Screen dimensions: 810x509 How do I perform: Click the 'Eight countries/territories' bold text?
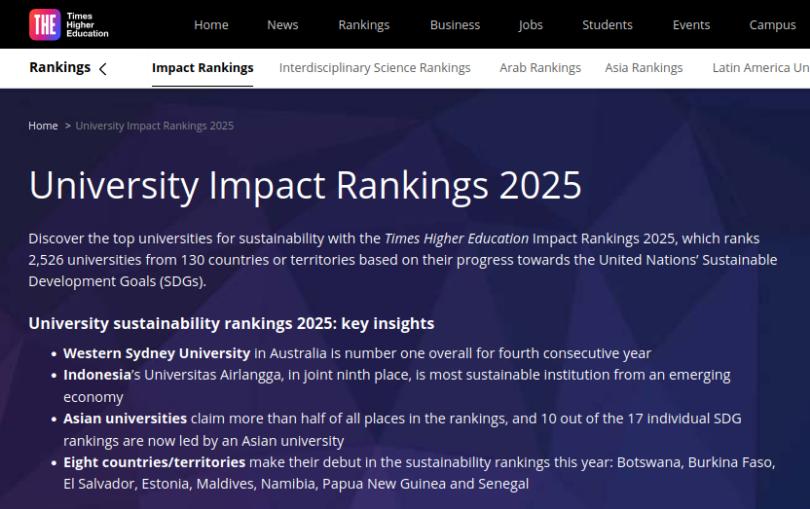(154, 462)
